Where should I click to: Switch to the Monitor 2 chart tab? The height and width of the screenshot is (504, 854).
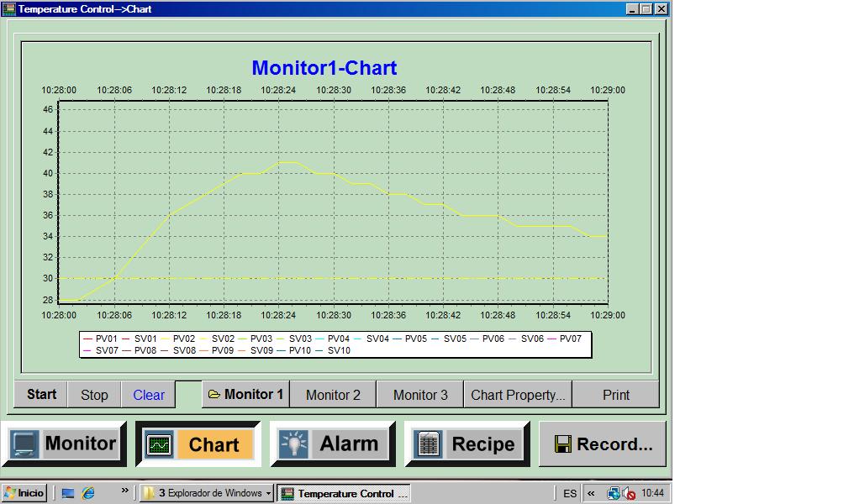pos(333,395)
